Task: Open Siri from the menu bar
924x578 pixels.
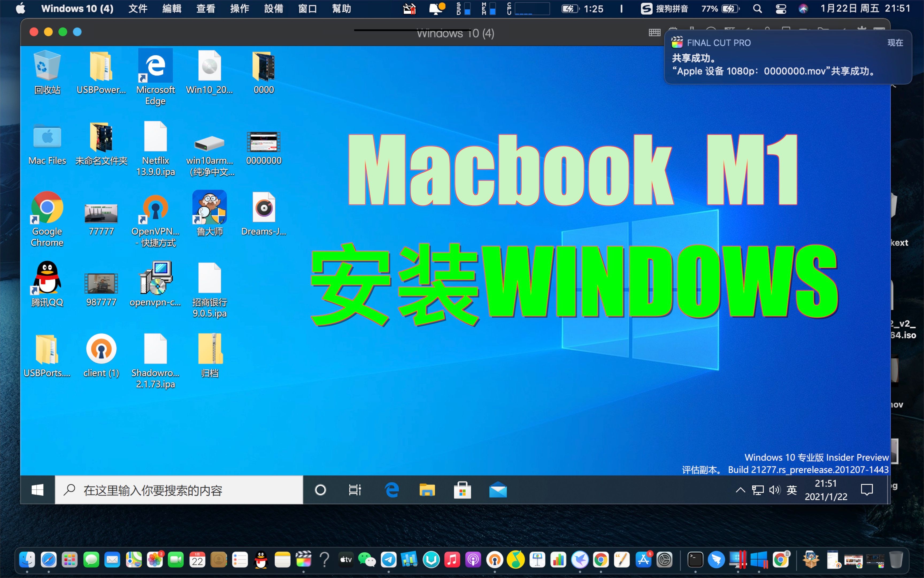Action: click(803, 8)
